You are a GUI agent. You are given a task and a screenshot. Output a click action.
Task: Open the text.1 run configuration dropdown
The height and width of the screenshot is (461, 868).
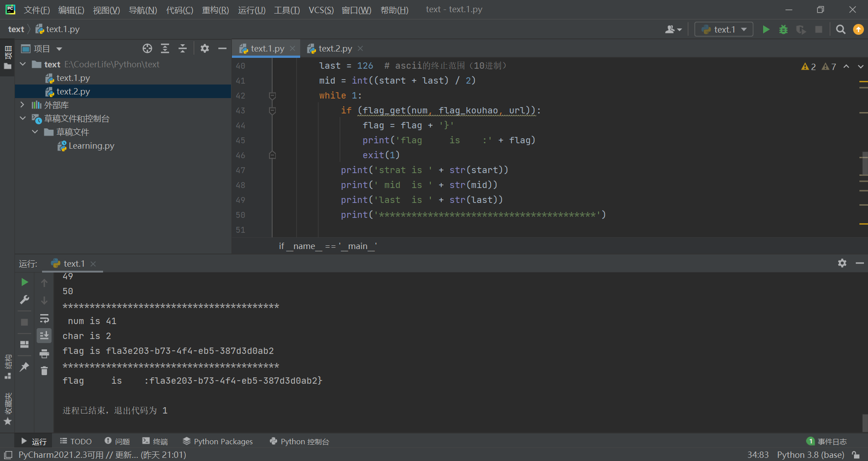click(x=724, y=29)
